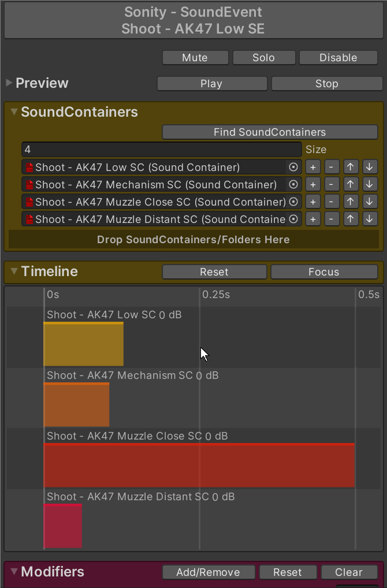Add a slot after Muzzle Close SC

(312, 202)
